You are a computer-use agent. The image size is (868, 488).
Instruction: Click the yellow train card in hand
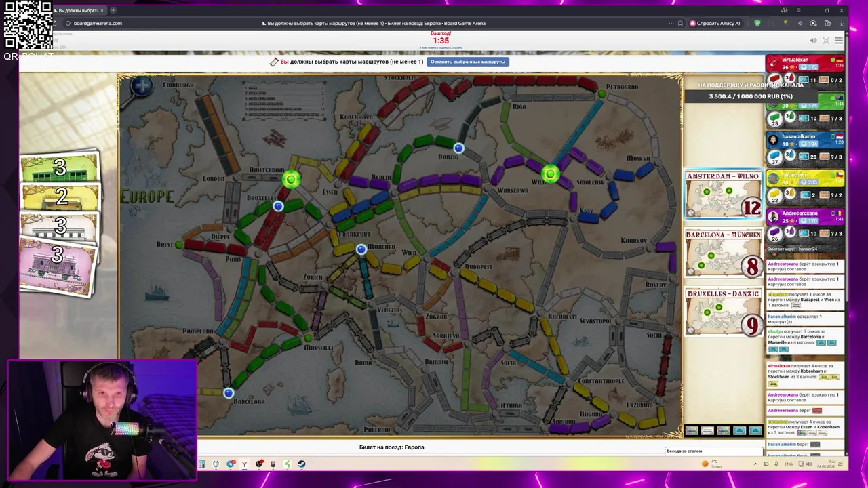coord(61,197)
